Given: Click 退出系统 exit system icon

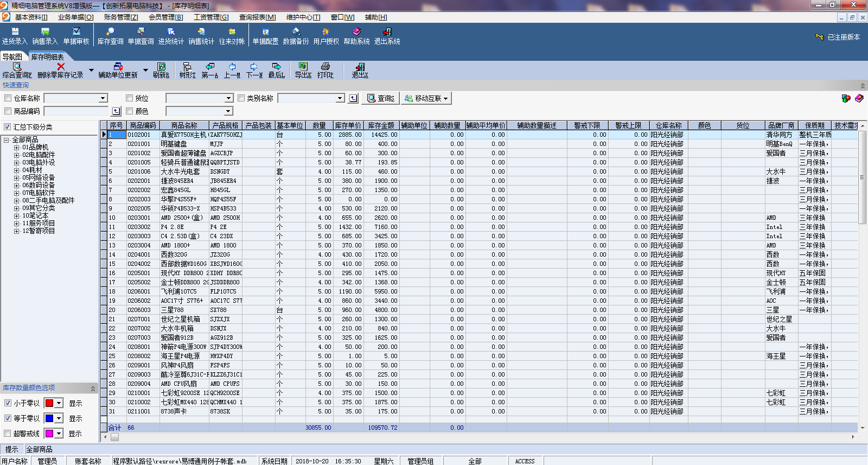Looking at the screenshot, I should (x=387, y=36).
